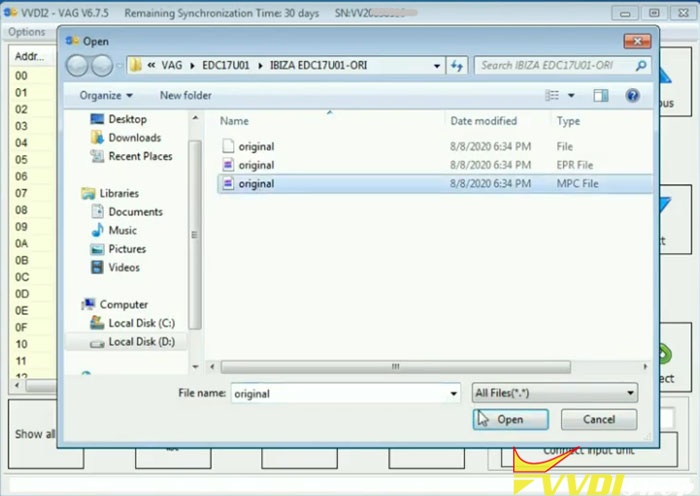Screen dimensions: 700x496
Task: Click the Forward navigation arrow in Open dialog
Action: pos(102,66)
